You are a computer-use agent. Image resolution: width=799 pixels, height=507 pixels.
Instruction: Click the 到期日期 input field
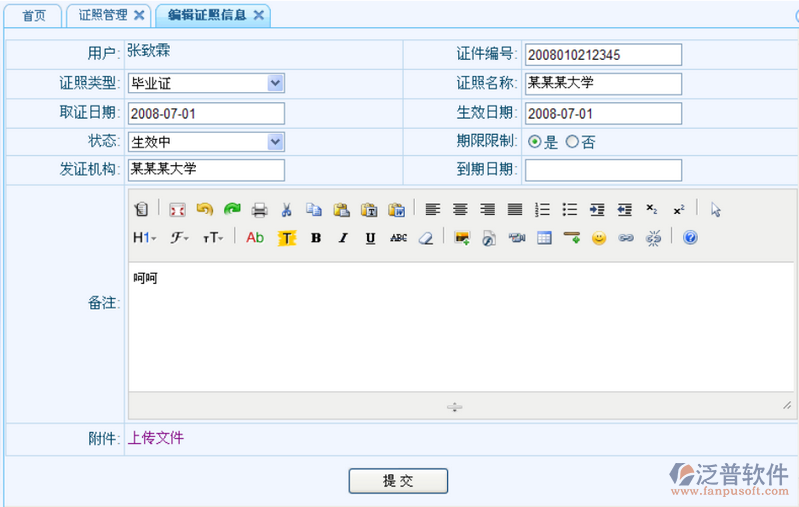coord(603,170)
